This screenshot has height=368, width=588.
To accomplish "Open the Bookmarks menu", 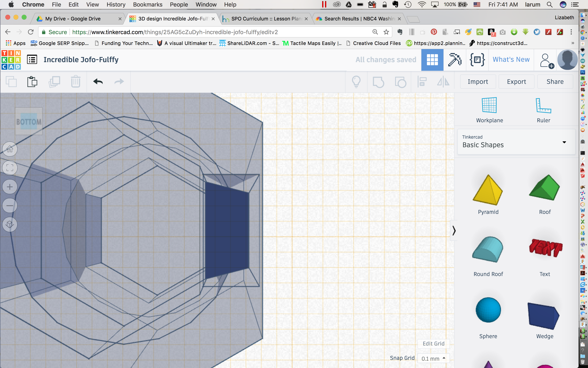I will click(147, 5).
